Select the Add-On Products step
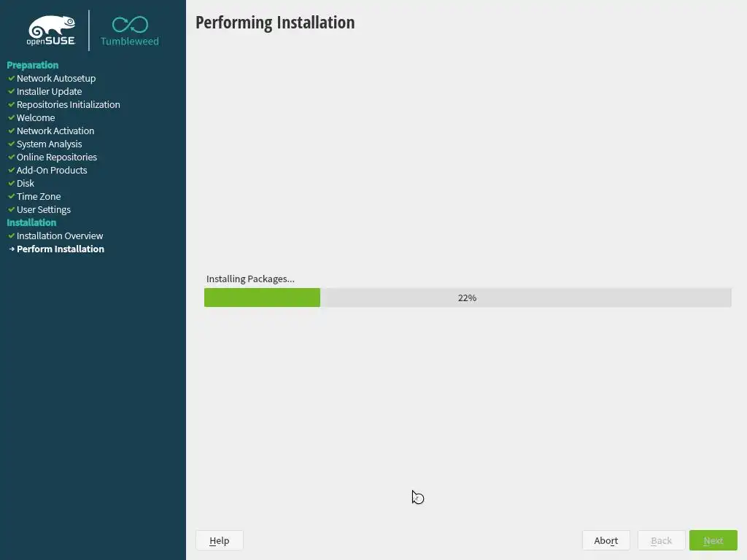747x560 pixels. (52, 170)
